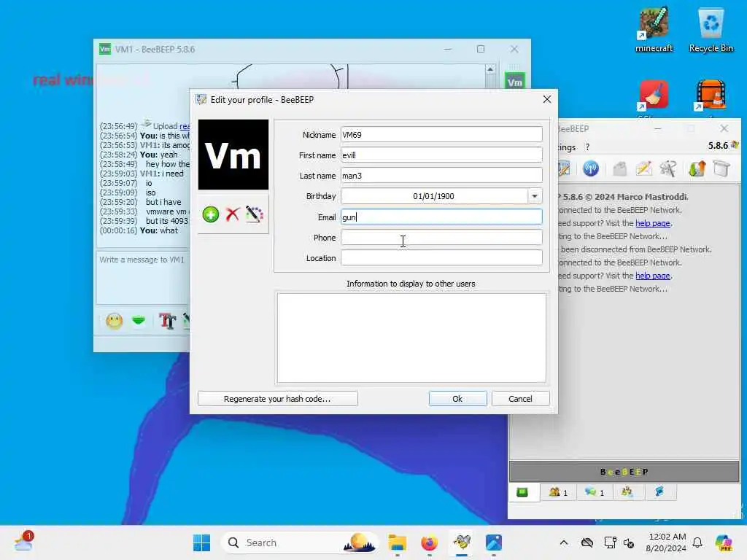Click the Vm profile avatar image

pos(233,155)
